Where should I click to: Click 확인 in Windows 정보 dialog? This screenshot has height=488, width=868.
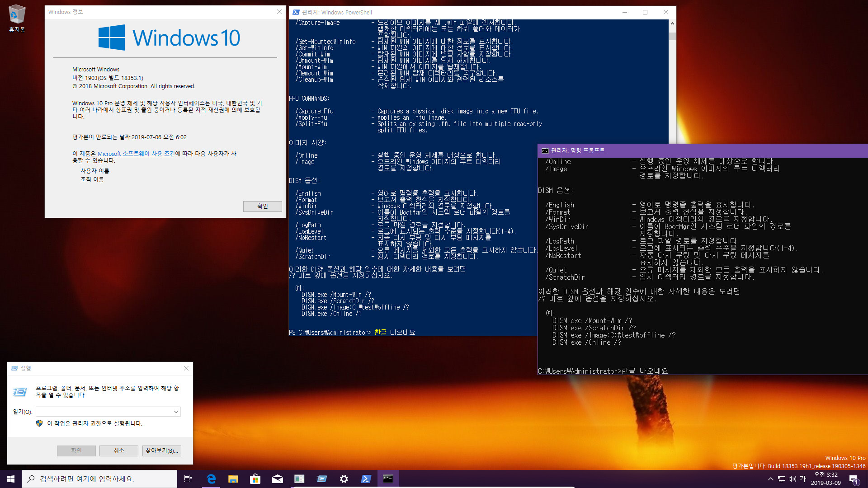pos(263,206)
